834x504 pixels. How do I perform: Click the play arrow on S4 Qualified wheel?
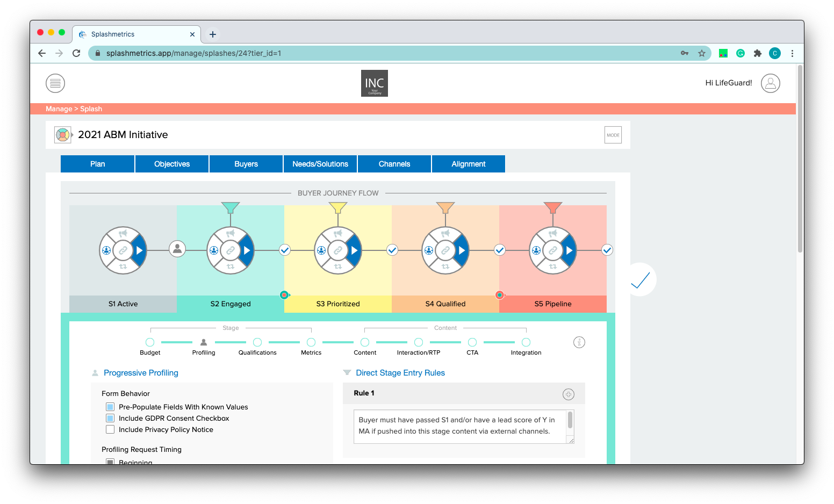[x=462, y=250]
